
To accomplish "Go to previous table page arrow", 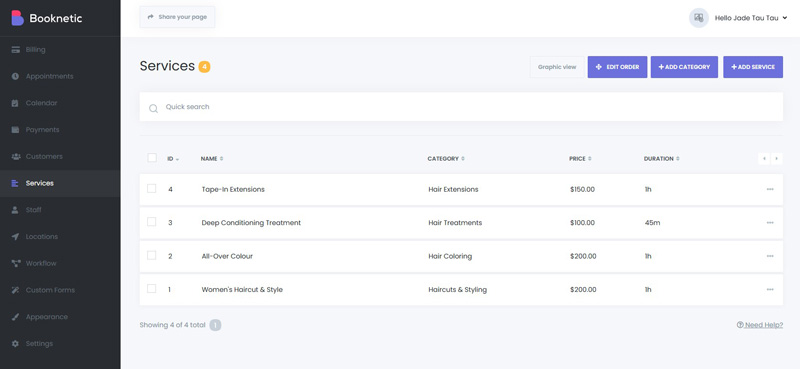I will click(x=764, y=159).
